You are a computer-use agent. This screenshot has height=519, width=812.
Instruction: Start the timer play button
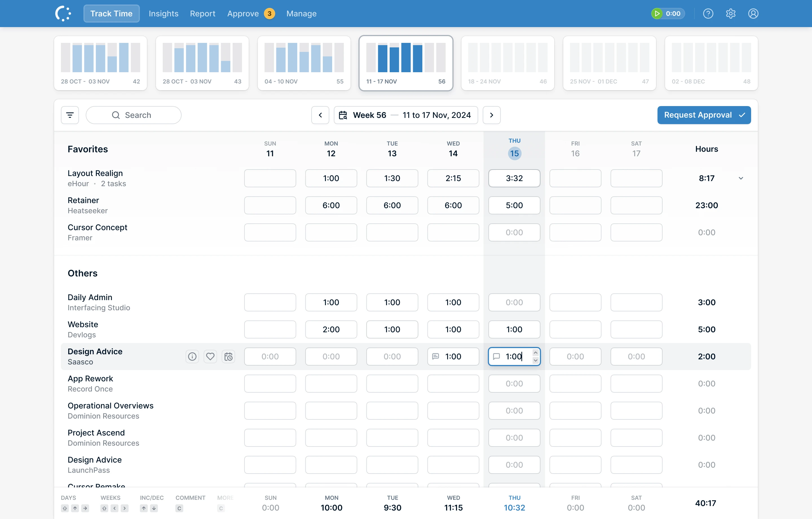point(657,14)
